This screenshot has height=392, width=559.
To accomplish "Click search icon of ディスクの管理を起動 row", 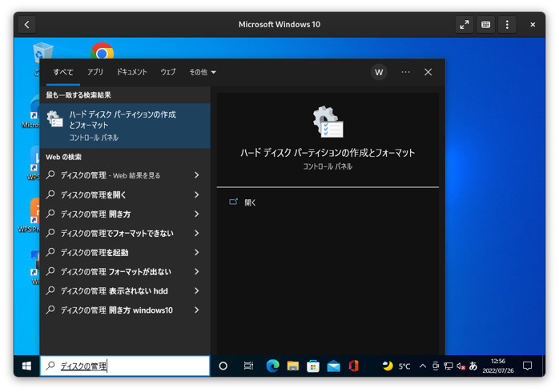I will tap(50, 252).
